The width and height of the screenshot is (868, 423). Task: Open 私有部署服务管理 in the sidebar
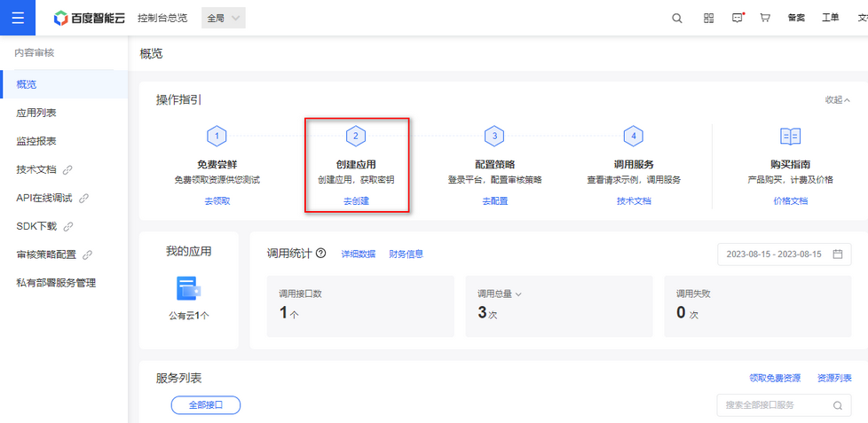56,283
